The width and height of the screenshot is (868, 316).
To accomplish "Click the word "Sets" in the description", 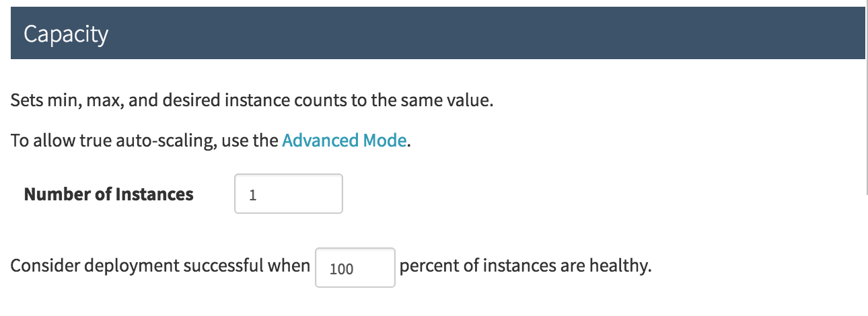I will click(x=25, y=102).
